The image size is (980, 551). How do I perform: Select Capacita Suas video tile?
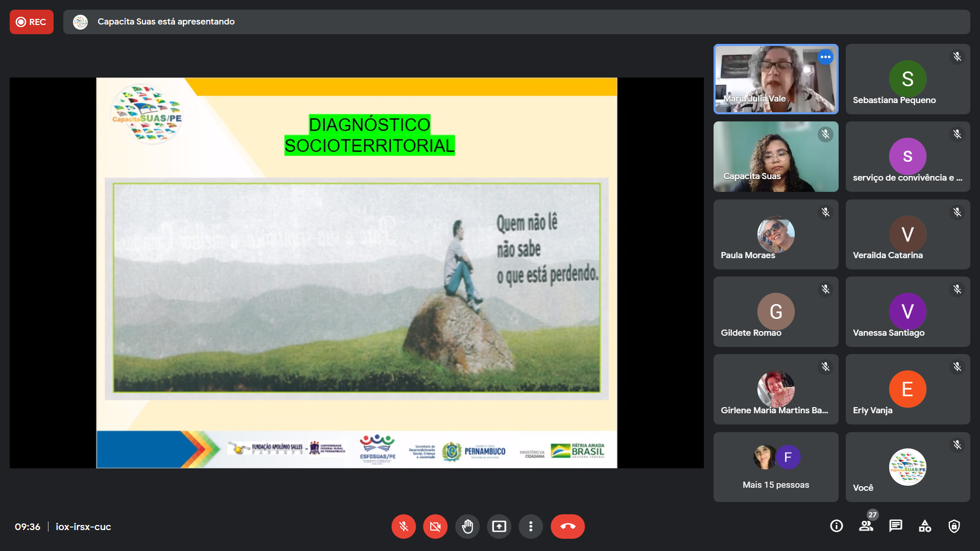[x=775, y=157]
